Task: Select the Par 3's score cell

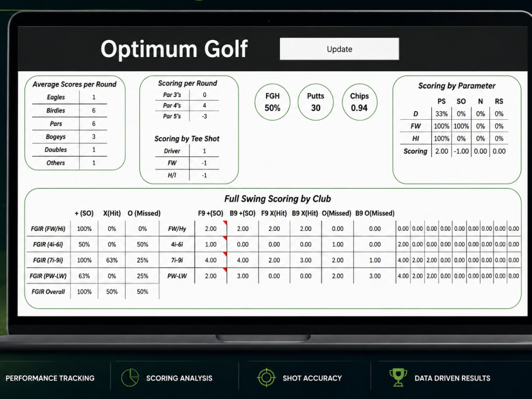Action: (x=204, y=95)
